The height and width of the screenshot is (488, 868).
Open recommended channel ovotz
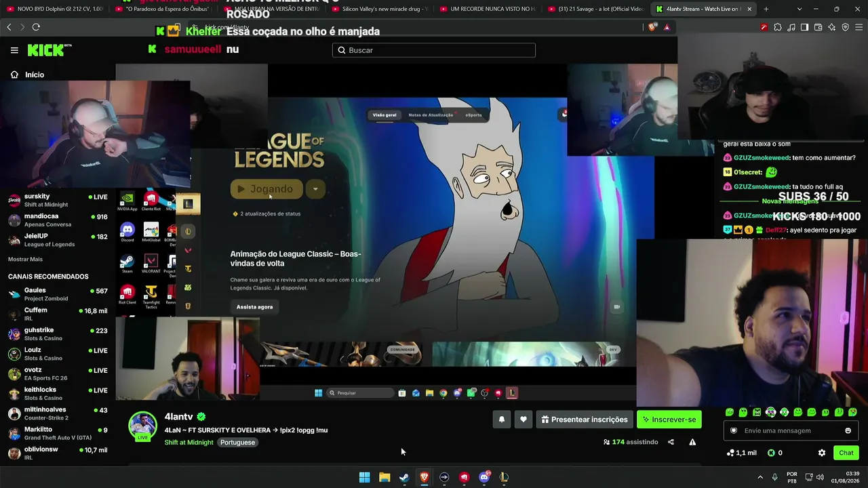58,373
